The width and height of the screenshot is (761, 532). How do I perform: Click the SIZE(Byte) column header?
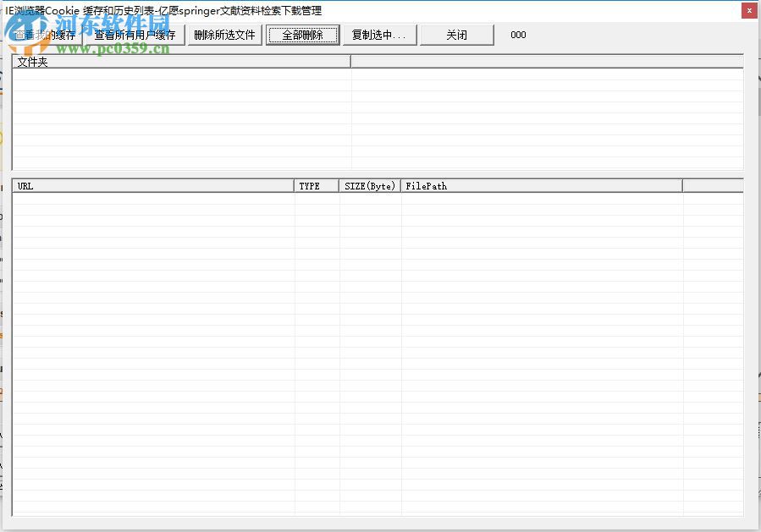point(369,185)
